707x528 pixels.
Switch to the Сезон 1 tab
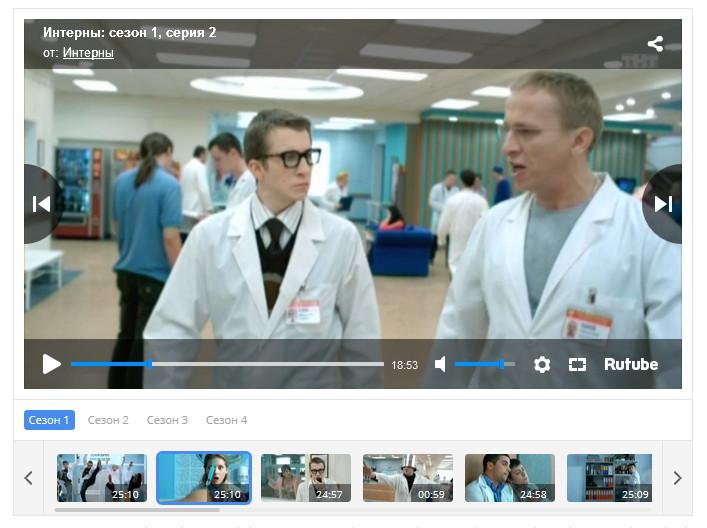pyautogui.click(x=49, y=420)
